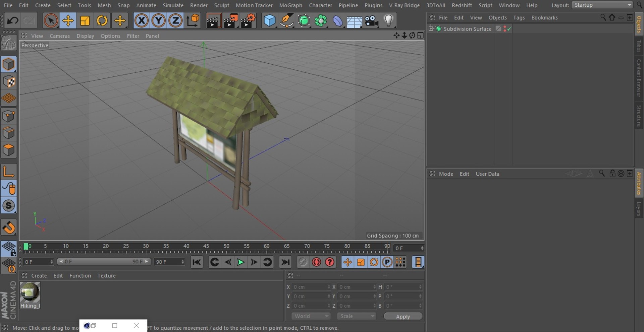
Task: Click the Attributes lock icon
Action: pyautogui.click(x=612, y=173)
